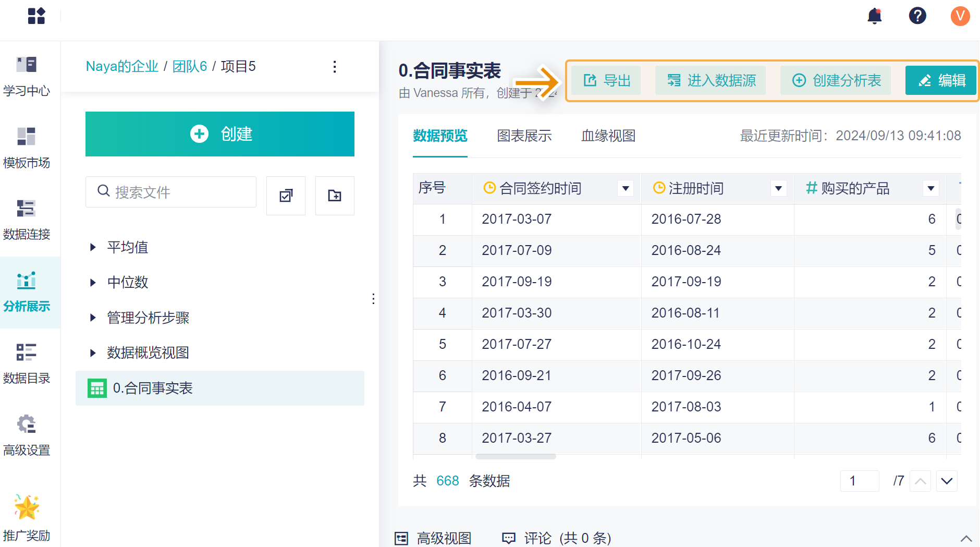Open 团队6 breadcrumb link
Viewport: 980px width, 547px height.
[x=190, y=66]
